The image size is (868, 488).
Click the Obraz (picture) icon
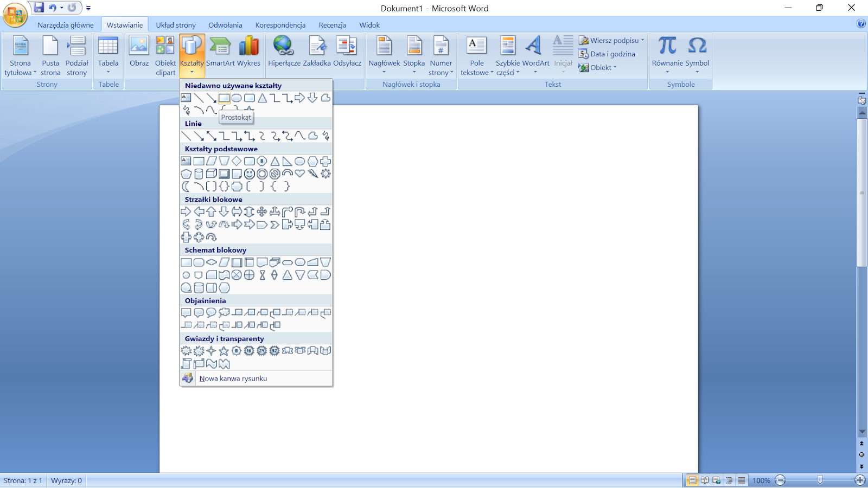[139, 53]
